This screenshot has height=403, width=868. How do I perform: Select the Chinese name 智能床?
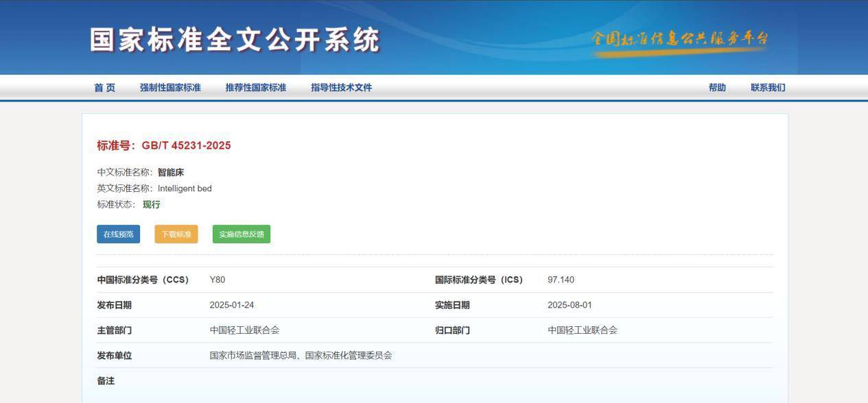[171, 173]
